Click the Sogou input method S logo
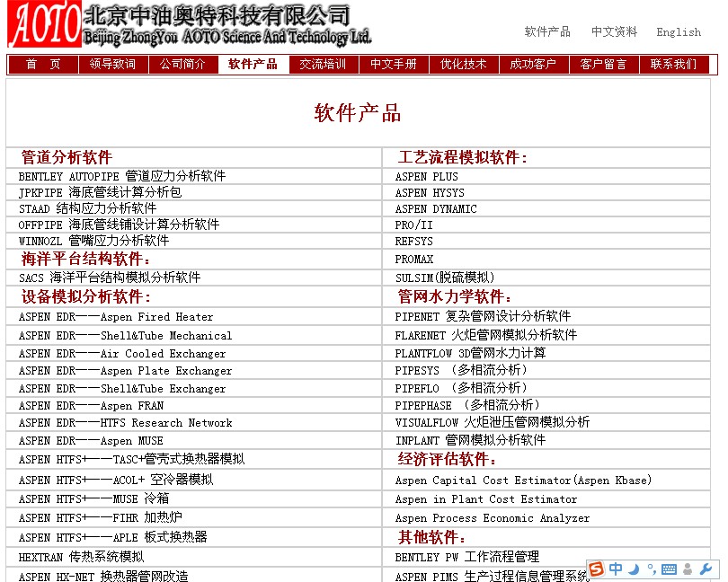The image size is (728, 582). pyautogui.click(x=596, y=569)
